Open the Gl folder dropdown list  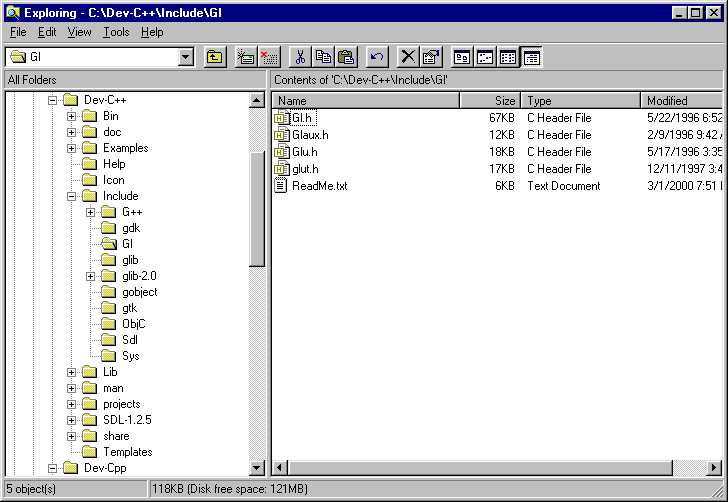click(x=185, y=57)
